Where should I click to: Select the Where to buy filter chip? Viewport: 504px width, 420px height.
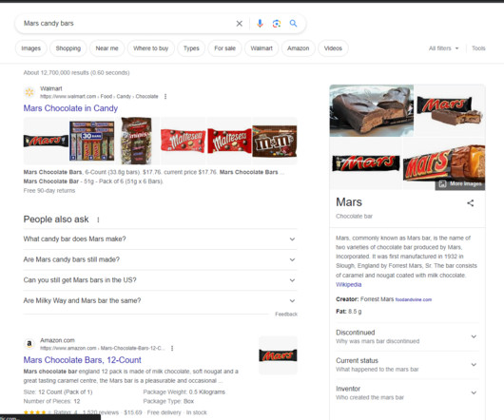click(151, 48)
